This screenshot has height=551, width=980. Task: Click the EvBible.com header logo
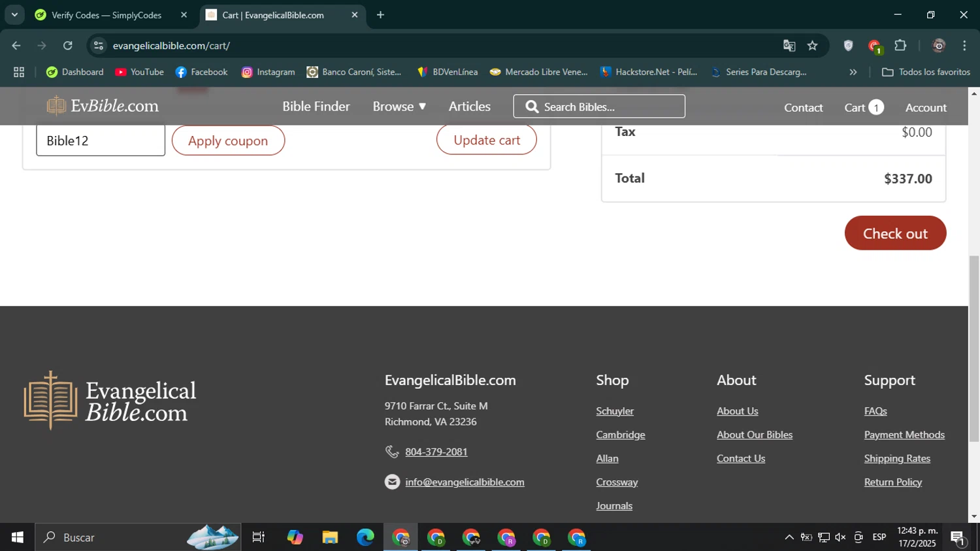click(x=103, y=106)
